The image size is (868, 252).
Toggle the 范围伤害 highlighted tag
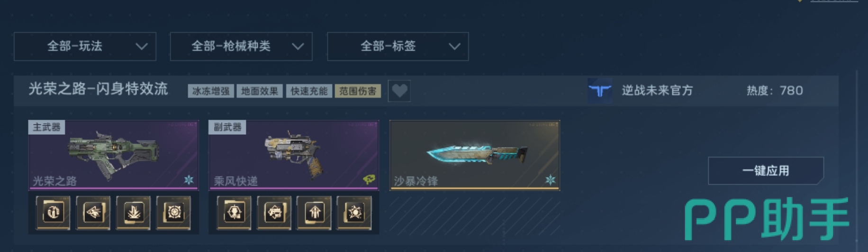(358, 91)
